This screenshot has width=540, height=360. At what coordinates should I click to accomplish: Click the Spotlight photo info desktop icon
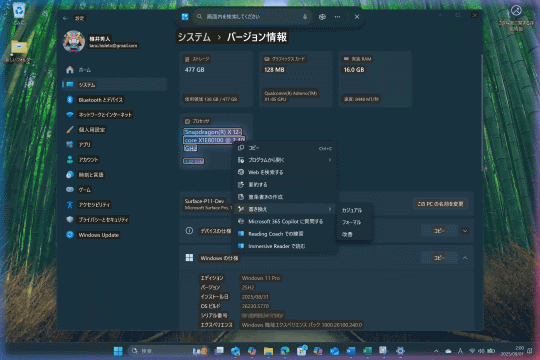pyautogui.click(x=516, y=19)
